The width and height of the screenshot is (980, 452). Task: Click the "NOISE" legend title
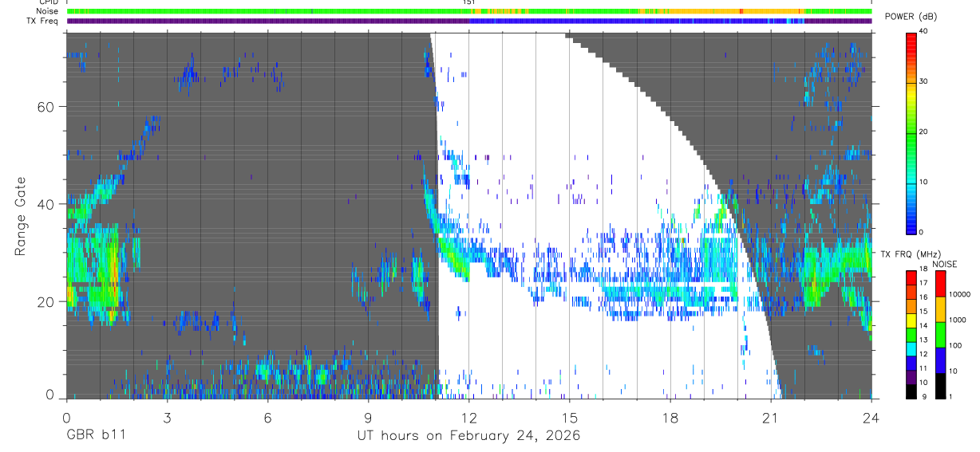pos(945,264)
